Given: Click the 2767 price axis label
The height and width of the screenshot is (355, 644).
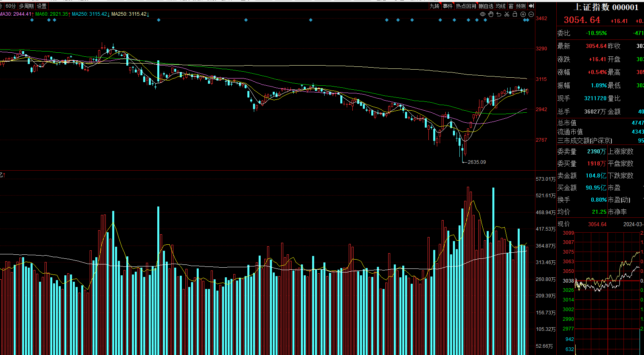Looking at the screenshot, I should tap(541, 140).
